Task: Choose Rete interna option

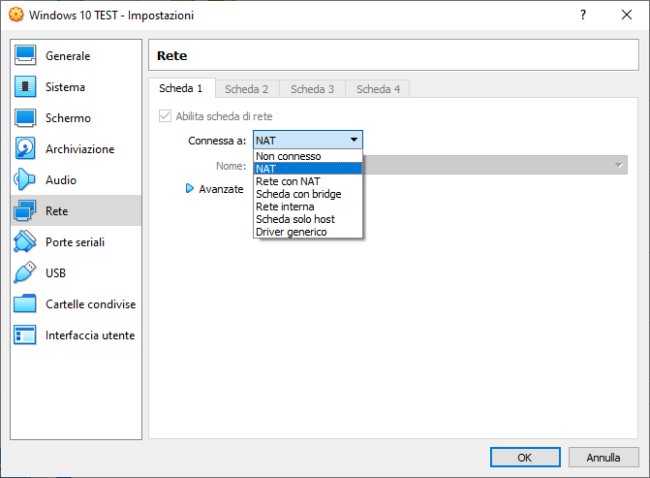Action: click(308, 206)
